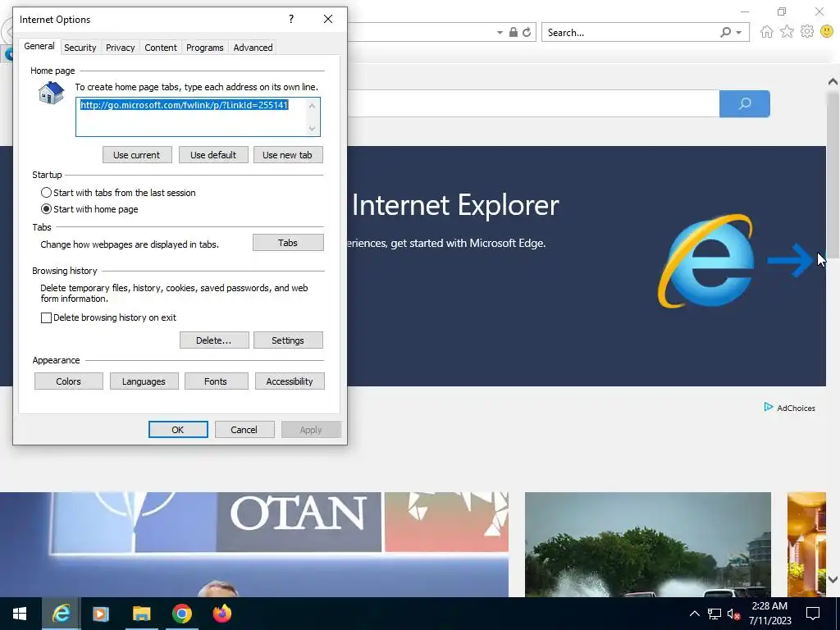Open the Colors appearance button
Viewport: 840px width, 630px height.
point(69,381)
